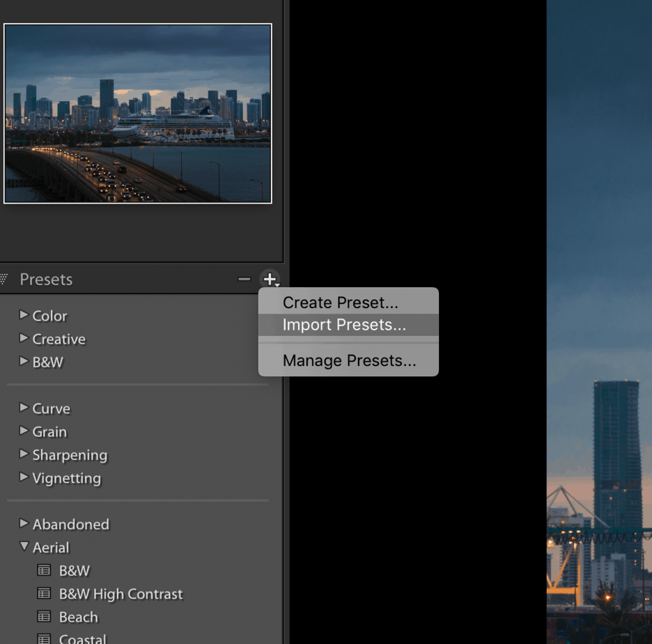The image size is (652, 644).
Task: Choose Manage Presets... from the menu
Action: [x=349, y=360]
